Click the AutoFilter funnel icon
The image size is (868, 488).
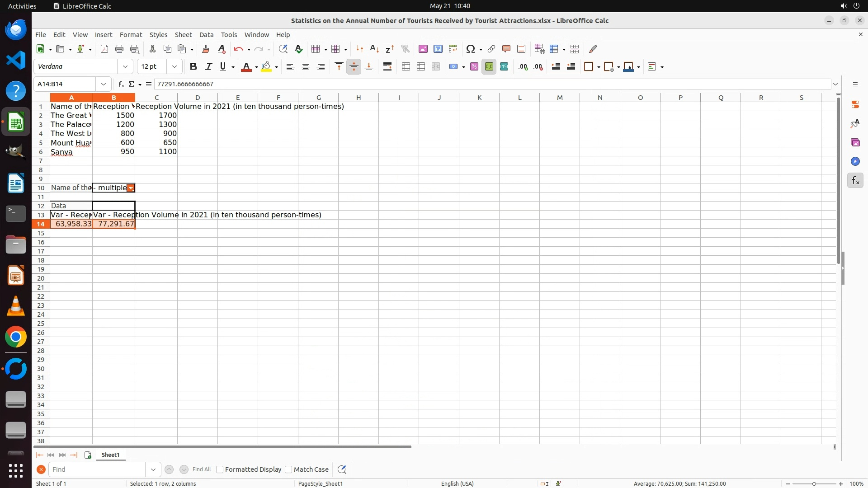[405, 49]
